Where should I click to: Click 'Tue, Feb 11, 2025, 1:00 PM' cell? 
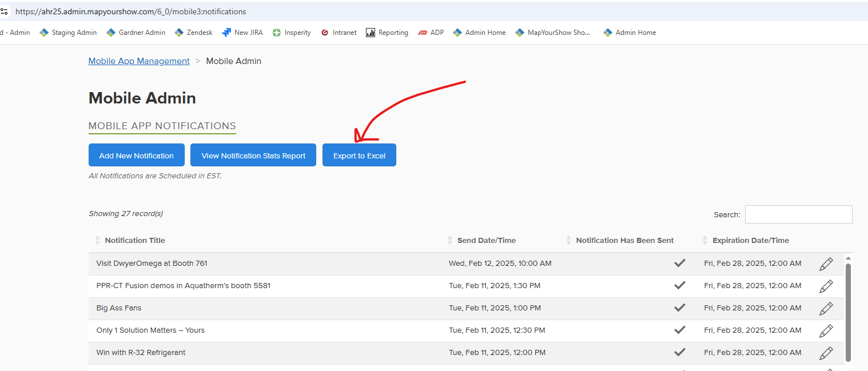coord(495,308)
